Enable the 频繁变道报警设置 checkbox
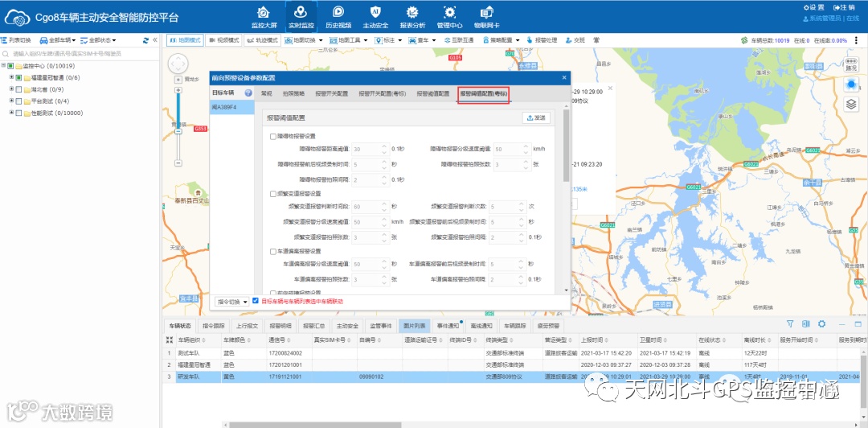The height and width of the screenshot is (428, 868). tap(273, 194)
